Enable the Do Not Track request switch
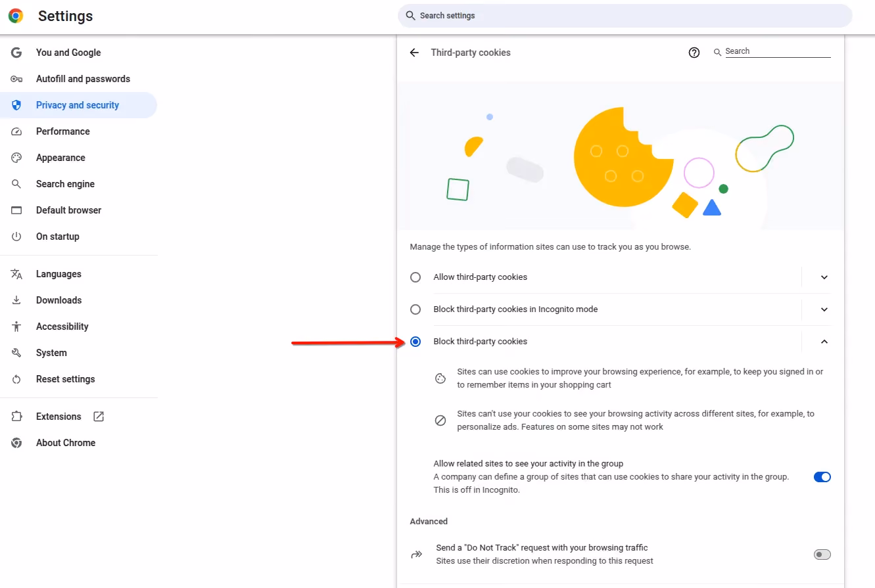875x588 pixels. pos(822,554)
